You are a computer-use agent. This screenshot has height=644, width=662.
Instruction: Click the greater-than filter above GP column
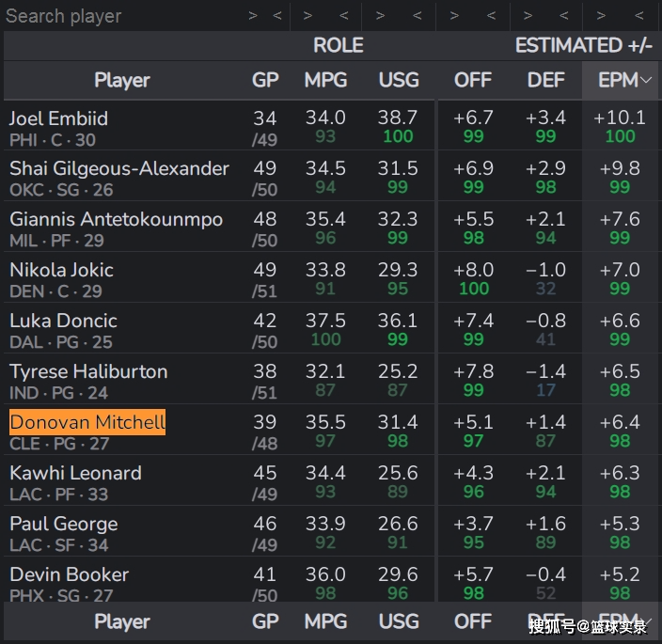click(x=253, y=15)
